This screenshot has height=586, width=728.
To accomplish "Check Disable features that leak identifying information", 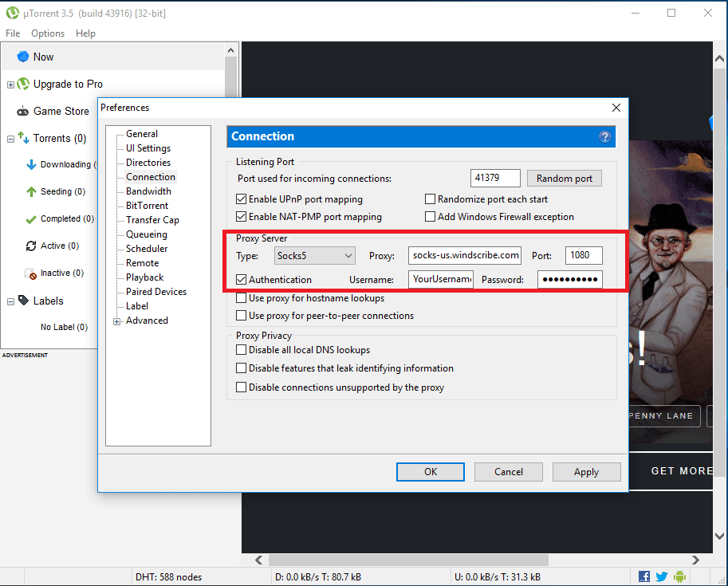I will tap(241, 368).
